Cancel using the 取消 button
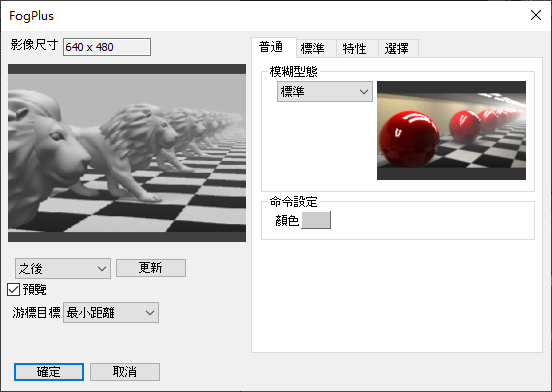Image resolution: width=552 pixels, height=392 pixels. tap(125, 372)
